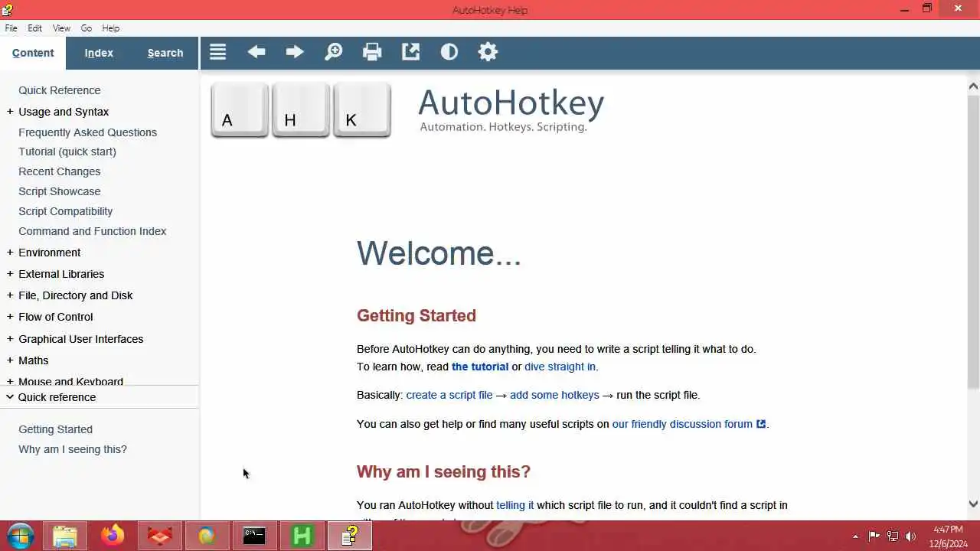Jump to Why am I seeing this? in sidebar
Screen dimensions: 980x551
pyautogui.click(x=73, y=449)
